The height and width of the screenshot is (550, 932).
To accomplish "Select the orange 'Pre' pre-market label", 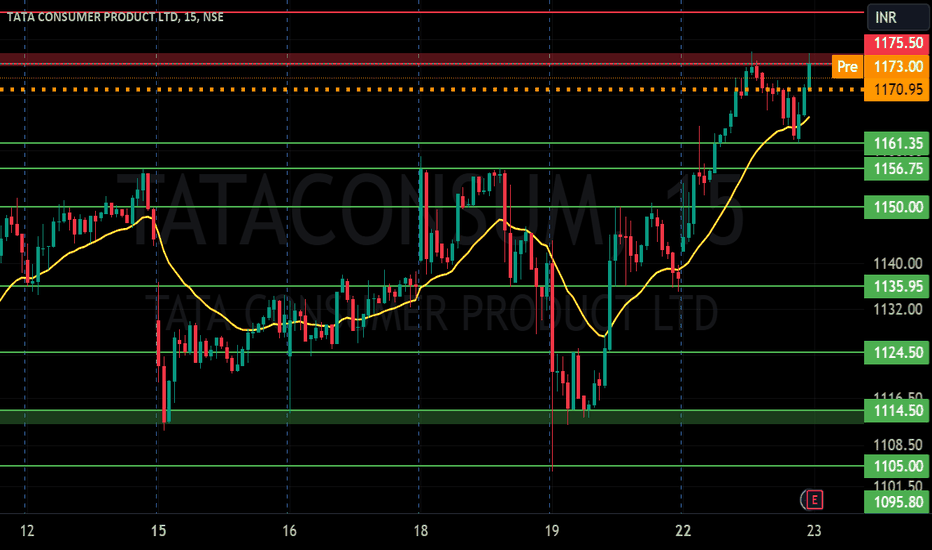I will 847,66.
